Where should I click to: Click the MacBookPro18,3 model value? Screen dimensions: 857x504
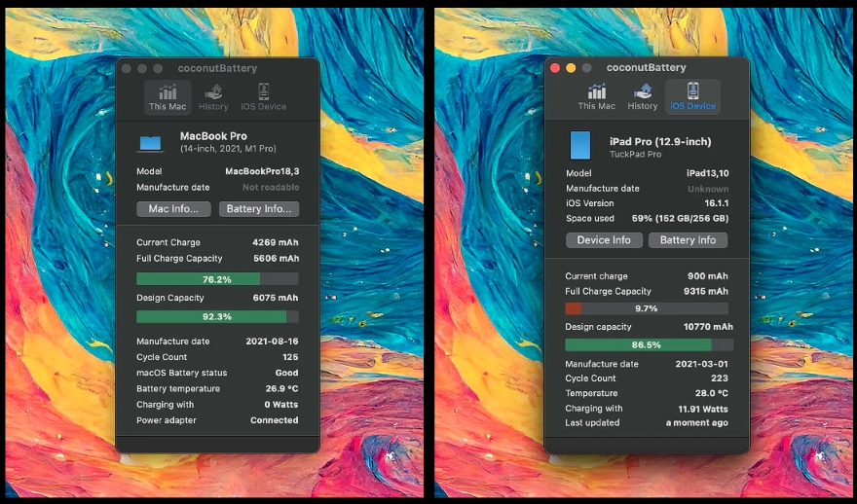point(261,171)
